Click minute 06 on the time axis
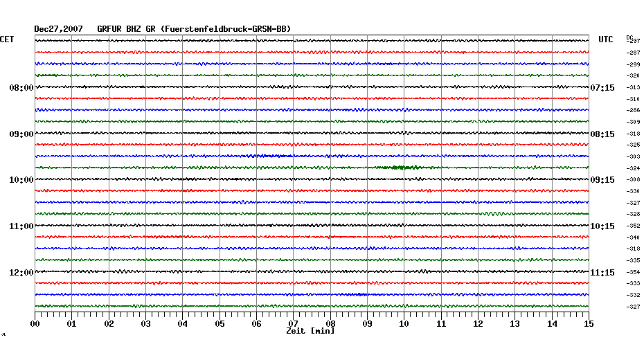 pos(257,324)
